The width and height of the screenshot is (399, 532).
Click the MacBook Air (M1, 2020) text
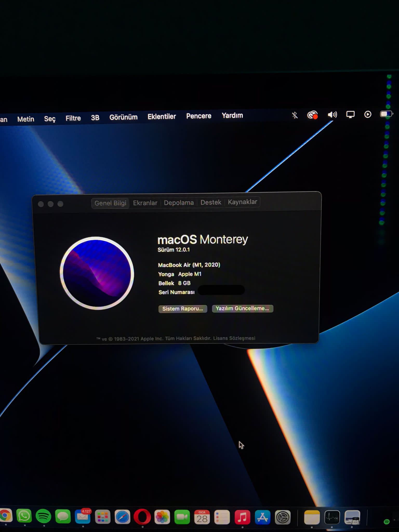[x=189, y=265]
